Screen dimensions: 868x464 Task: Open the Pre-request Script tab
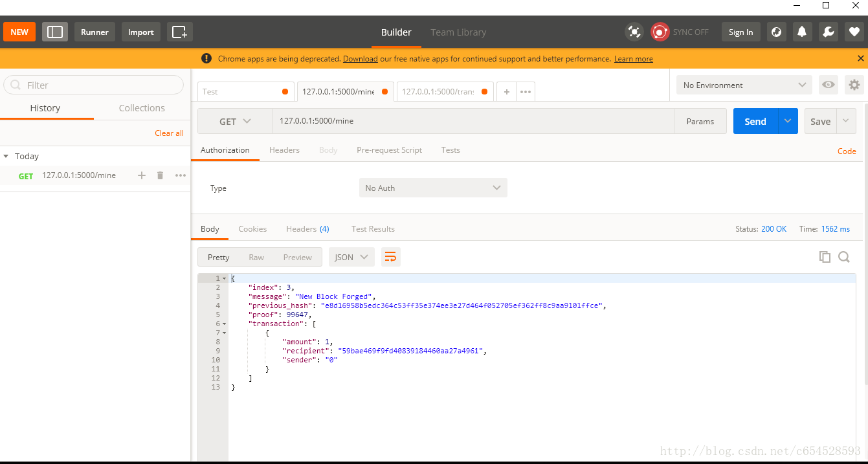click(389, 150)
